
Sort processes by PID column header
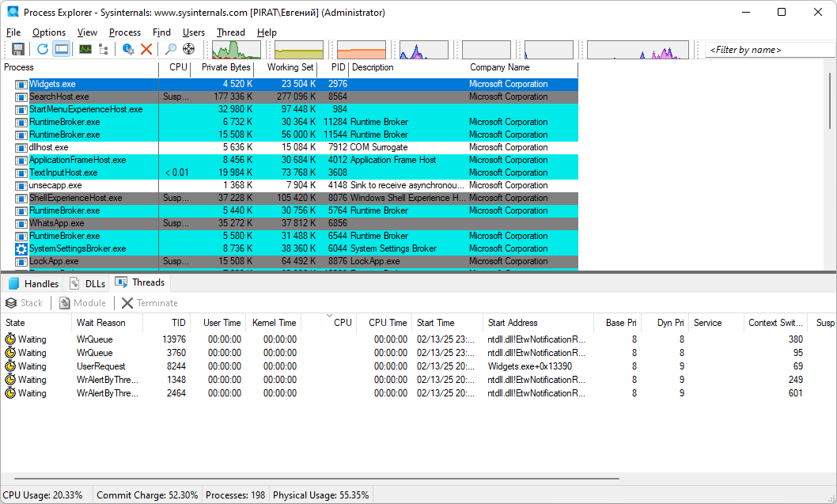[x=333, y=67]
